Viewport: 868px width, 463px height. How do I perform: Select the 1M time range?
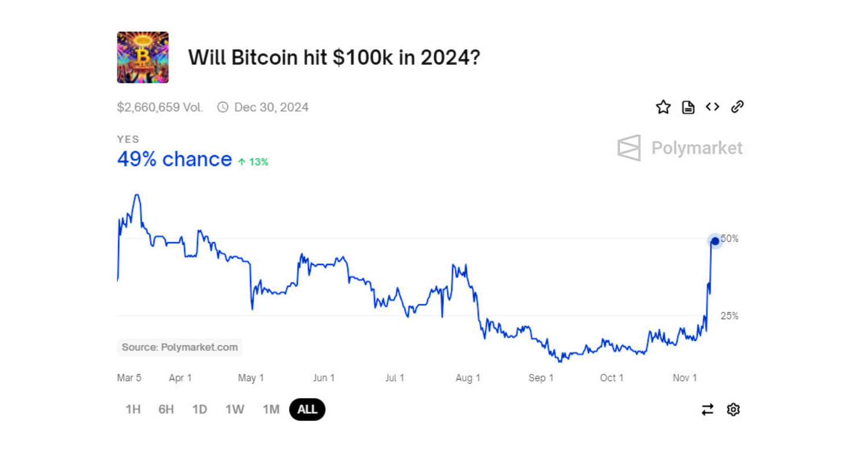(271, 410)
